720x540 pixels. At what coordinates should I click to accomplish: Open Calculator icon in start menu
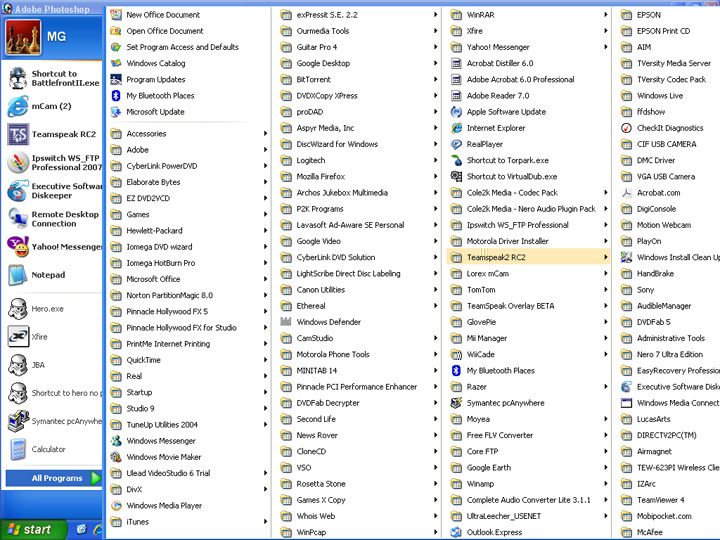pos(18,450)
